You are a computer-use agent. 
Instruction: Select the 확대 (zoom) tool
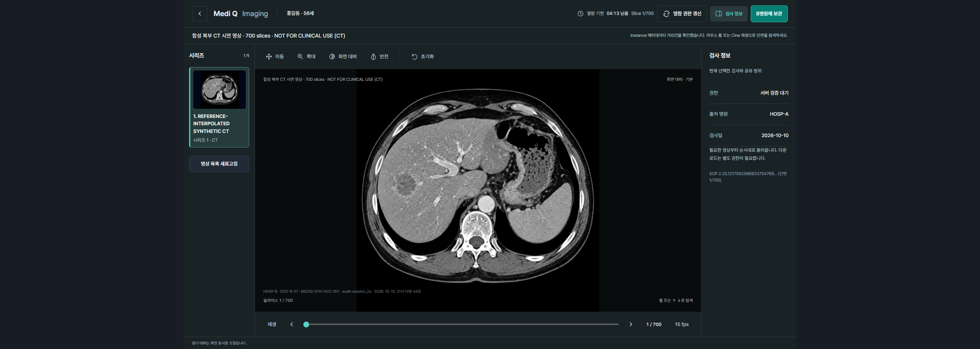306,57
